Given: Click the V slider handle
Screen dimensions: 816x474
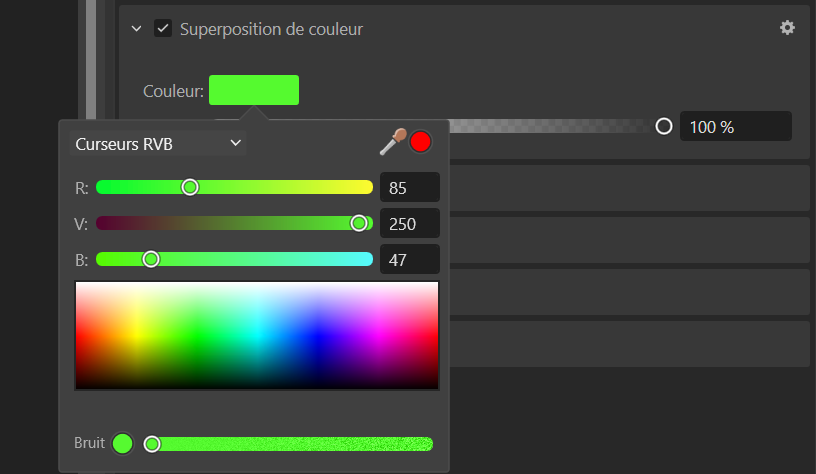Looking at the screenshot, I should point(359,223).
